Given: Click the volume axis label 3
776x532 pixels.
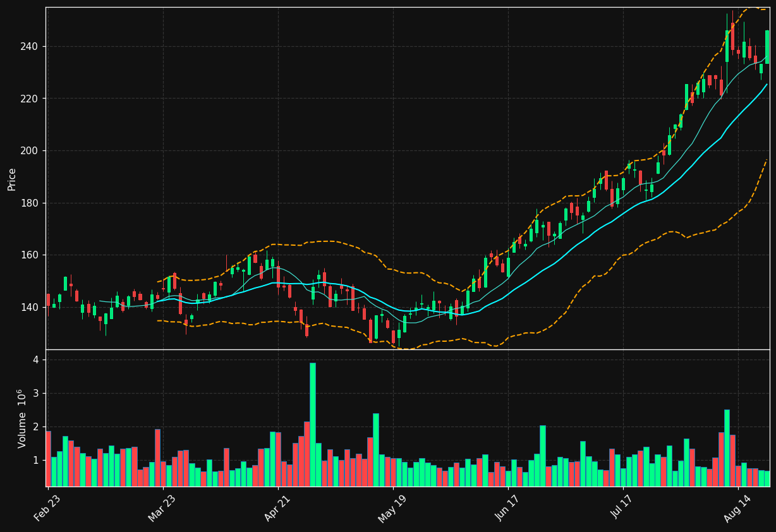Looking at the screenshot, I should coord(36,393).
